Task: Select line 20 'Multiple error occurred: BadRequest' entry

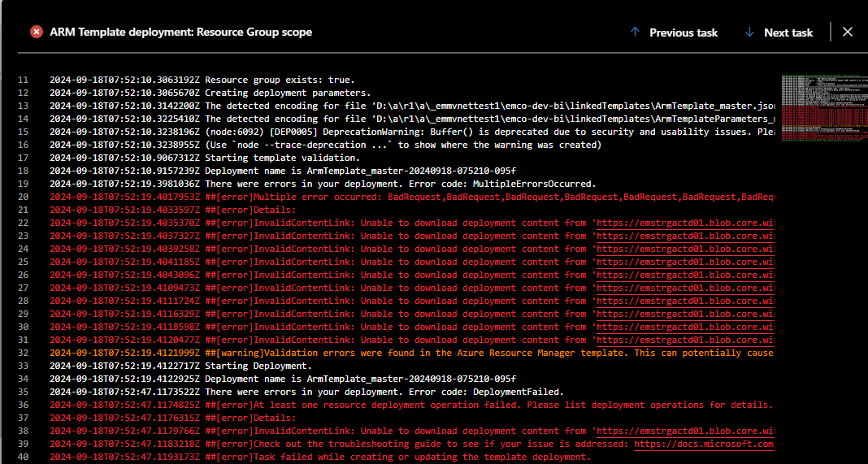Action: tap(412, 197)
